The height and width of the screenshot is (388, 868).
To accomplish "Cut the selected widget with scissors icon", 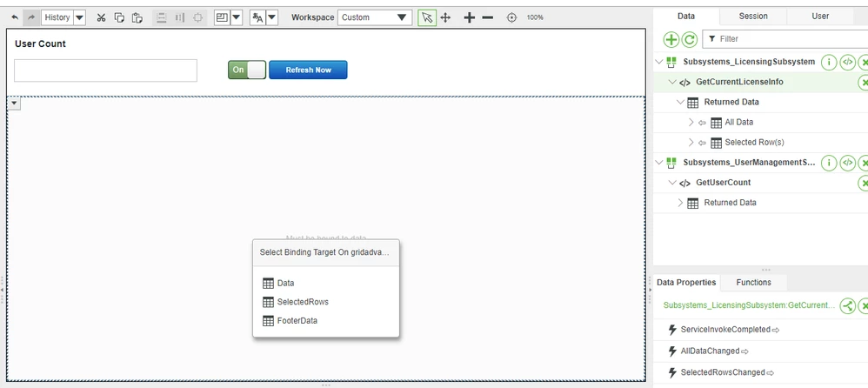I will 101,17.
